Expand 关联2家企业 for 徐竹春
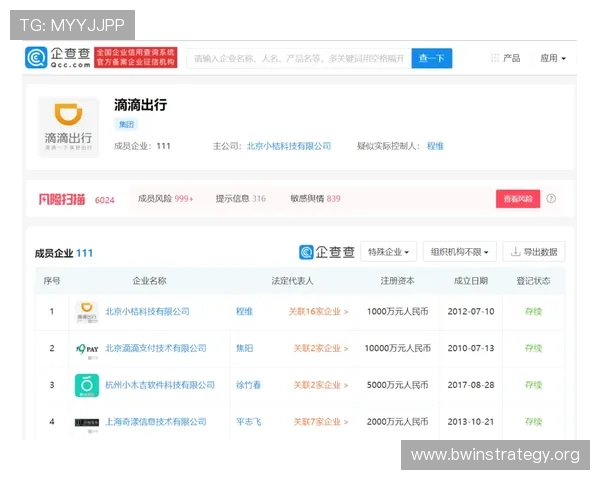600x480 pixels. click(x=321, y=385)
